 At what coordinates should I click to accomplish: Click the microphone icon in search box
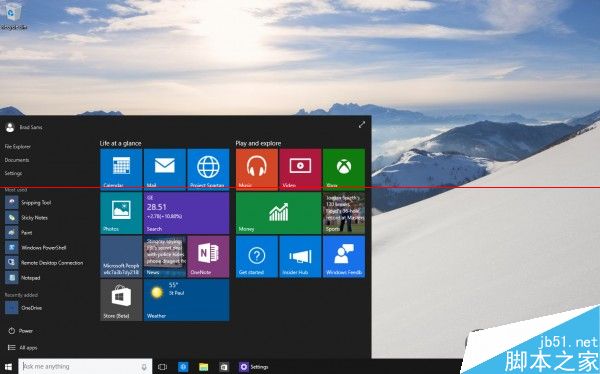pyautogui.click(x=144, y=367)
